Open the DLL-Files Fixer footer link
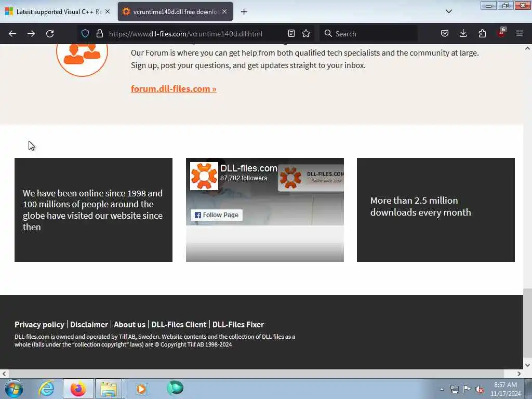Viewport: 532px width, 399px height. 238,325
